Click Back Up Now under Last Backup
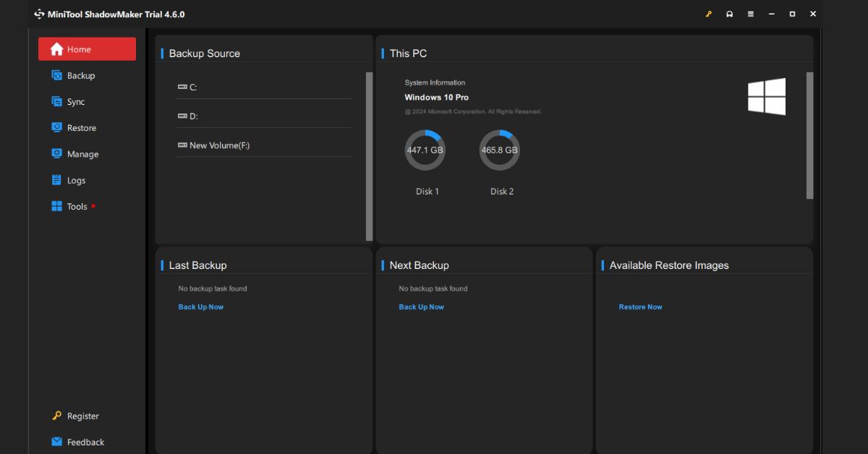This screenshot has height=454, width=868. [x=200, y=307]
